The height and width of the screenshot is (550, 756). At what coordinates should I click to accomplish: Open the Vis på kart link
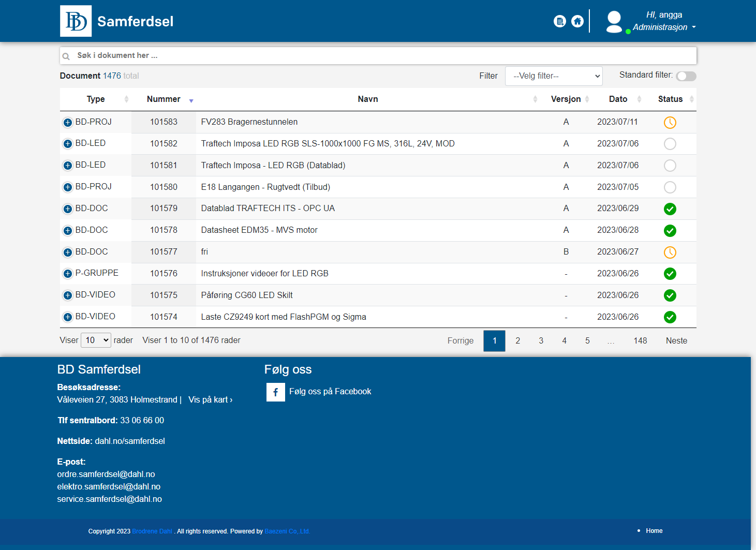click(210, 400)
